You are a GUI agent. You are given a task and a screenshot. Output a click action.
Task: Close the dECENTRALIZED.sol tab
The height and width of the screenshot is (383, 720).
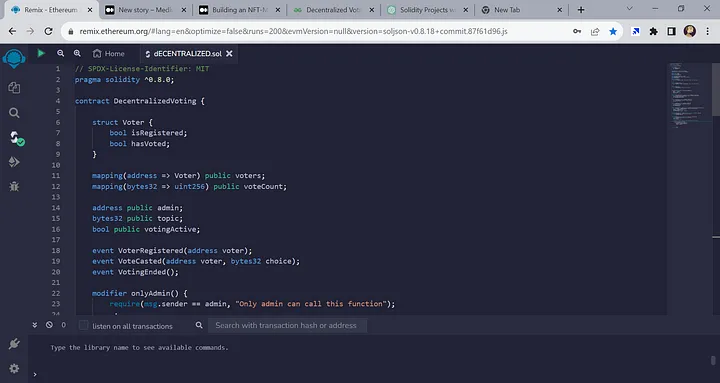coord(229,54)
